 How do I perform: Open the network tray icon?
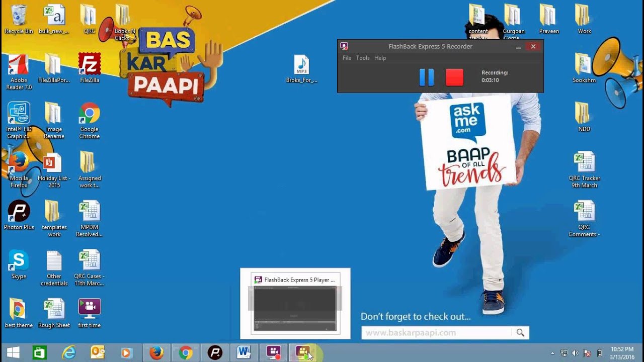[565, 353]
